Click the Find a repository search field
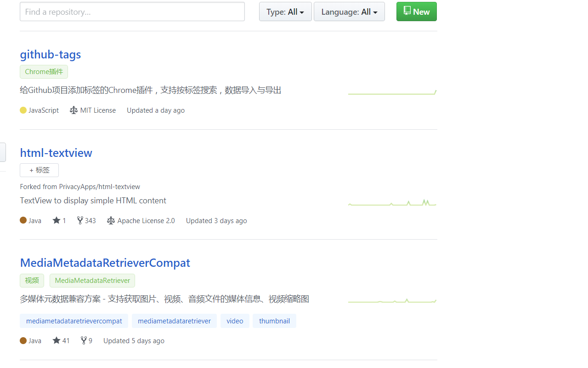Viewport: 588px width, 368px height. coord(132,11)
